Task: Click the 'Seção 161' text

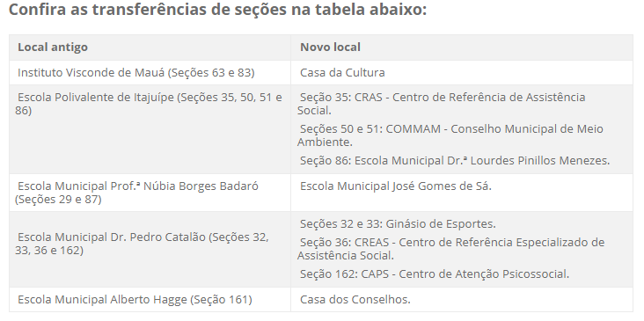Action: (x=221, y=300)
